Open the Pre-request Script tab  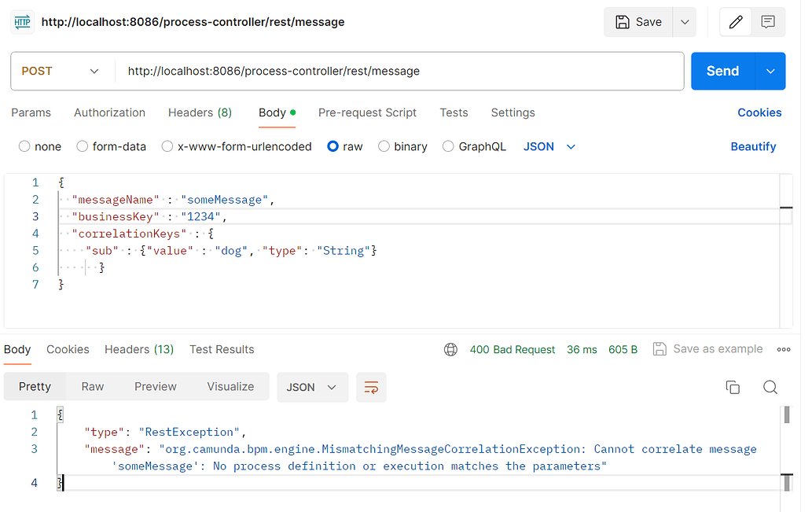[x=367, y=112]
